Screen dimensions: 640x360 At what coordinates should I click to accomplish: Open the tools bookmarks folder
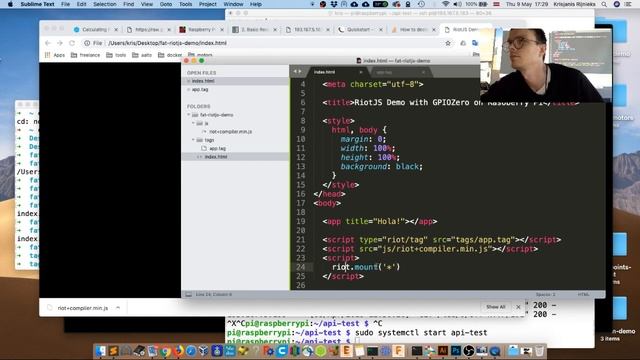pos(116,55)
